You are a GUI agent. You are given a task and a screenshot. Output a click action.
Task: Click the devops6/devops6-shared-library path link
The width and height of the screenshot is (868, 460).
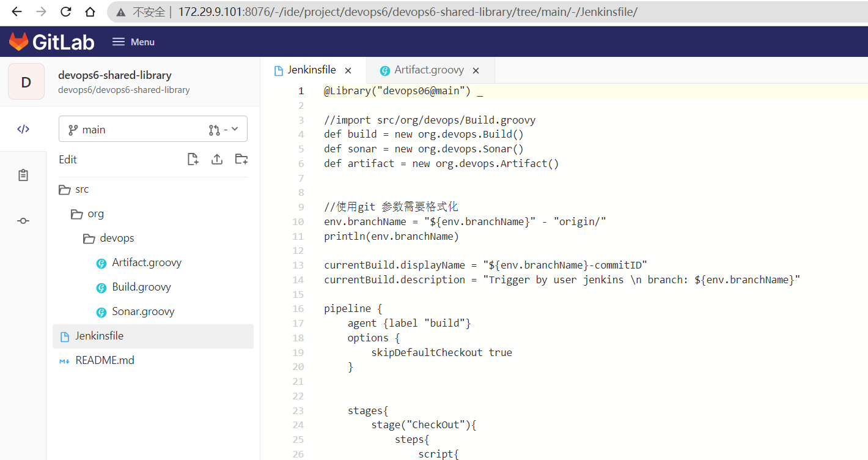pos(123,90)
